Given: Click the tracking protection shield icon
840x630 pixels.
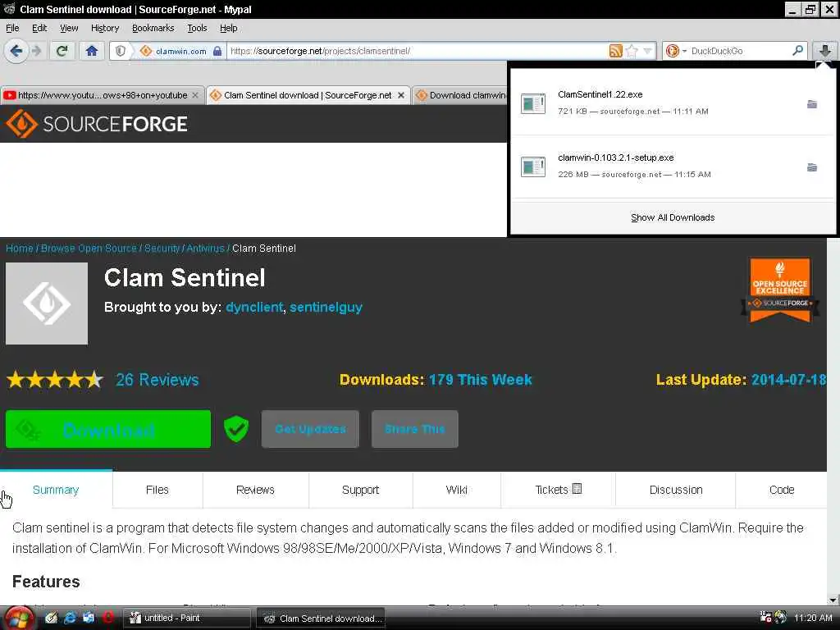Looking at the screenshot, I should [121, 51].
